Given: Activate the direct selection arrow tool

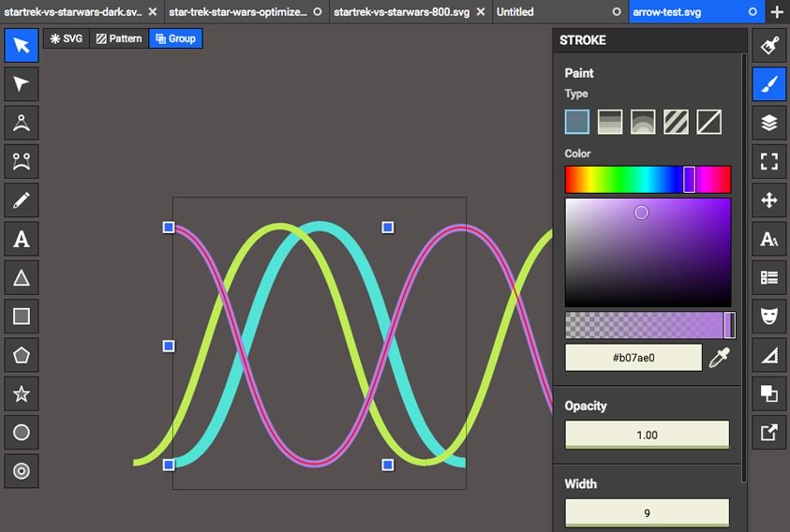Looking at the screenshot, I should (x=22, y=84).
